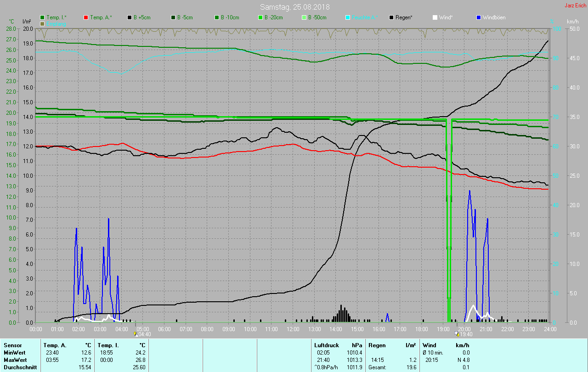The width and height of the screenshot is (588, 372).
Task: Click the sunrise icon beside 04:40
Action: click(x=136, y=334)
